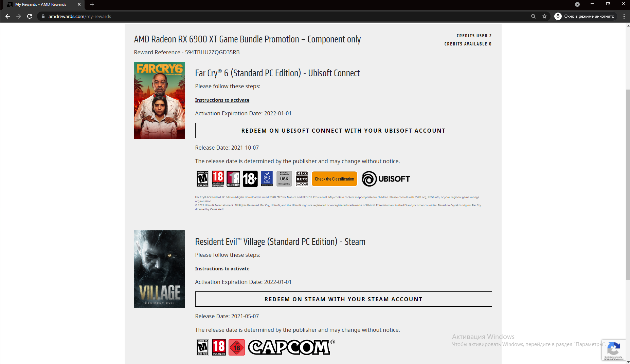Click the PEGI 18 icon for Resident Evil Village
Viewport: 630px width, 364px height.
pos(219,347)
